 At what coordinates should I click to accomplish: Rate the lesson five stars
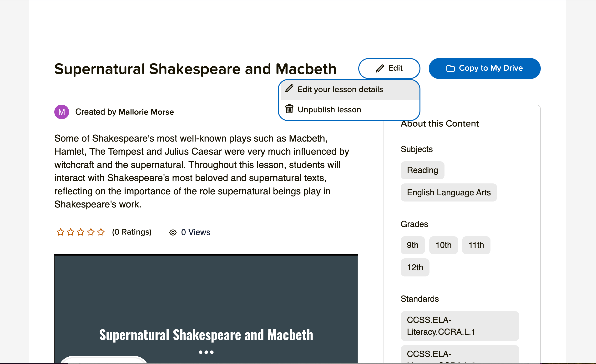[x=101, y=232]
